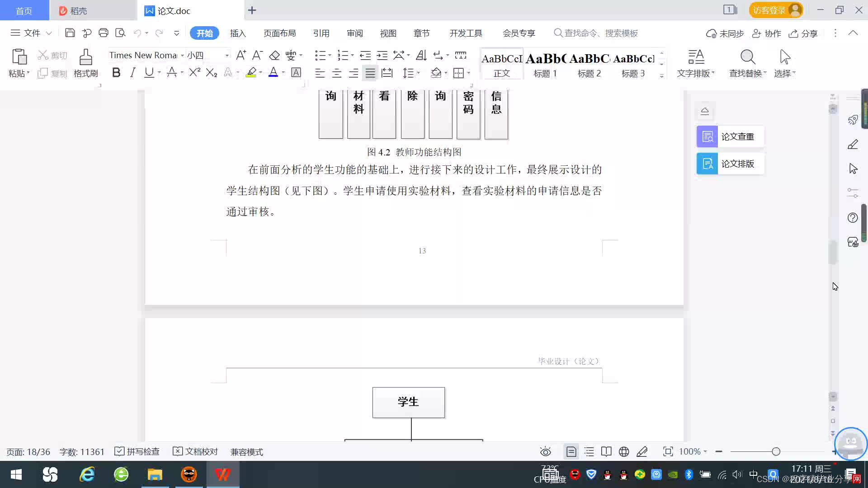Image resolution: width=868 pixels, height=488 pixels.
Task: Click the command search field
Action: (600, 33)
